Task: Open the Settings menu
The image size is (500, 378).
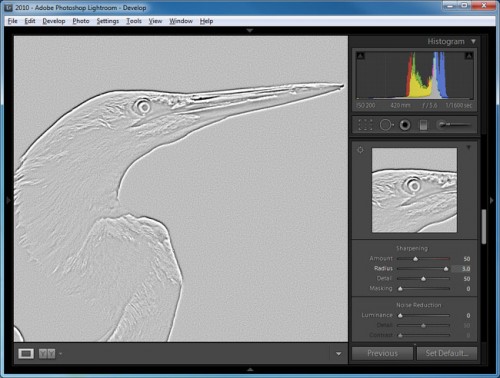Action: pos(108,21)
